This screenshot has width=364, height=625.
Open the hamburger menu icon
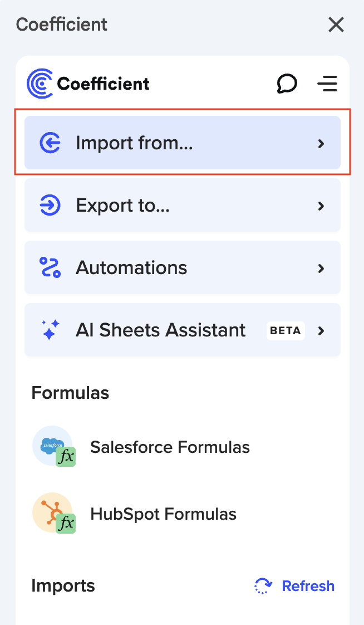click(x=327, y=84)
